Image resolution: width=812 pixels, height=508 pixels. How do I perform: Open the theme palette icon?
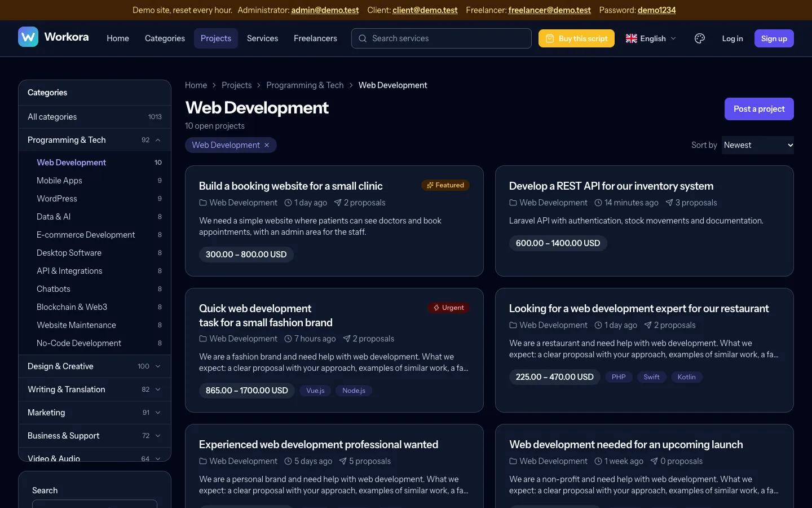700,38
